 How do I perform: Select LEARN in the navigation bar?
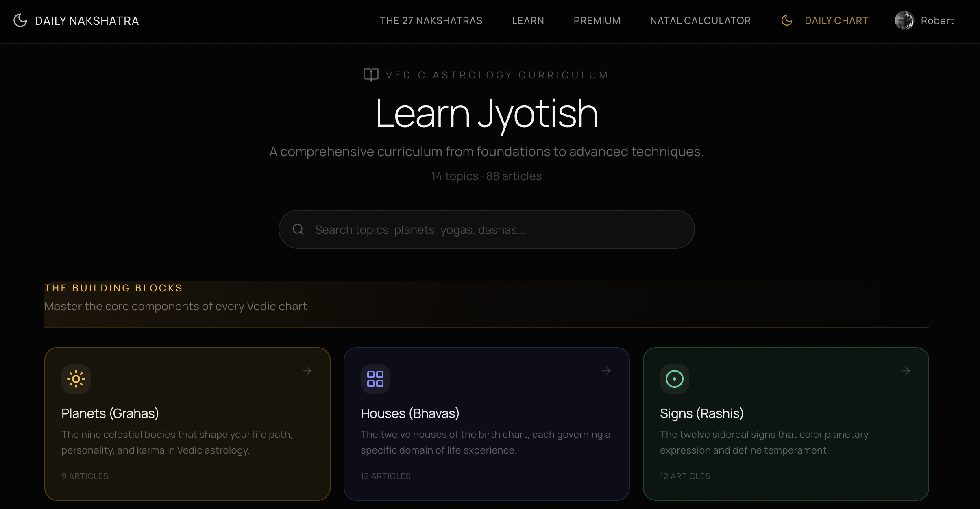pyautogui.click(x=527, y=20)
